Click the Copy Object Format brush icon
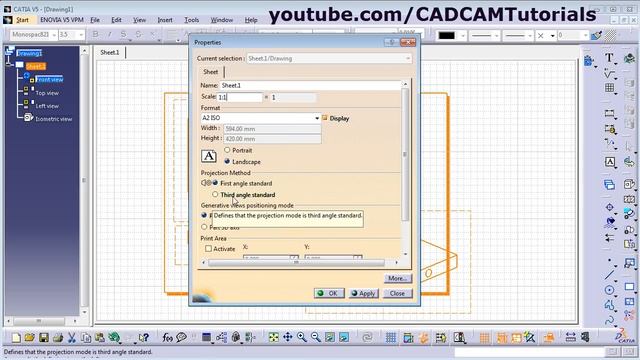640x360 pixels. pos(596,36)
